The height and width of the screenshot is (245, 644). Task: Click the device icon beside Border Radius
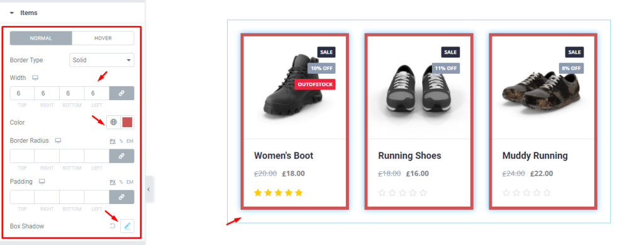click(58, 140)
